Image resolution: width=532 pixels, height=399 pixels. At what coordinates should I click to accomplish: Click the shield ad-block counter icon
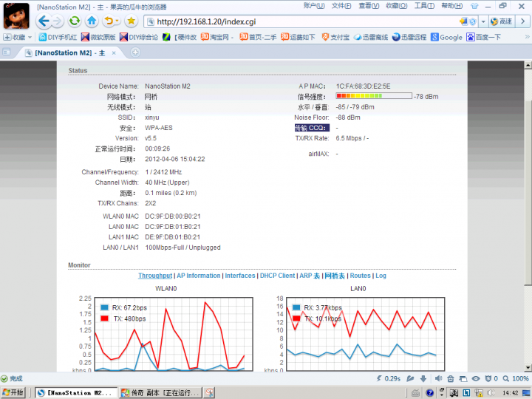click(491, 378)
